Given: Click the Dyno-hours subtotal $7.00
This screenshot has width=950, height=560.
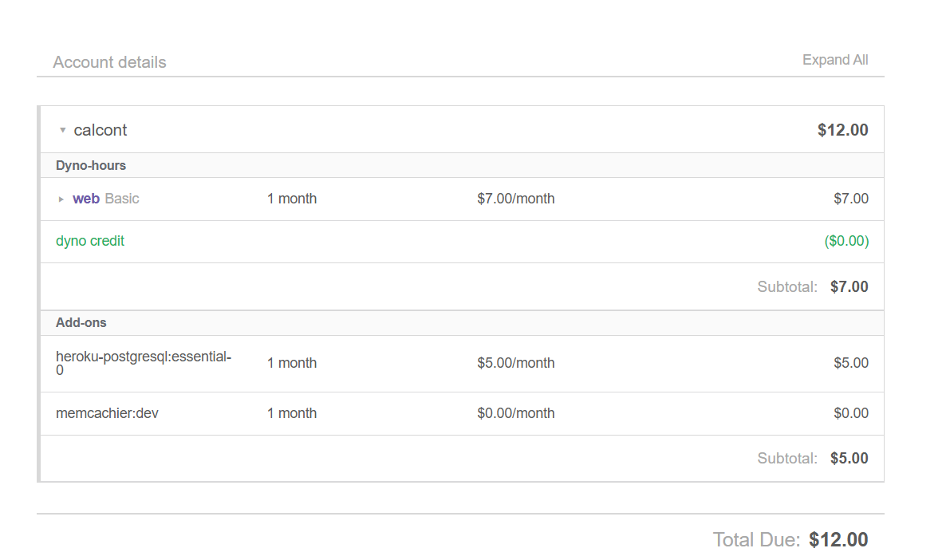Looking at the screenshot, I should click(849, 286).
